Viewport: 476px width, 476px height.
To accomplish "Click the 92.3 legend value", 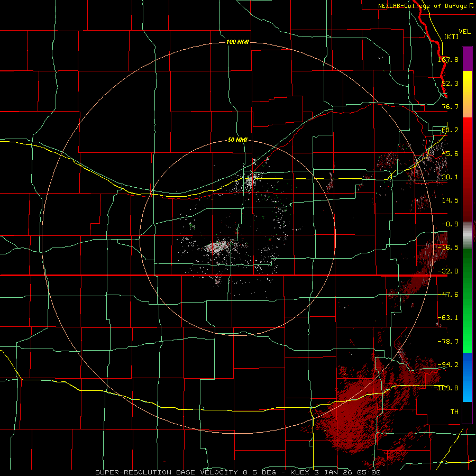I will point(450,83).
